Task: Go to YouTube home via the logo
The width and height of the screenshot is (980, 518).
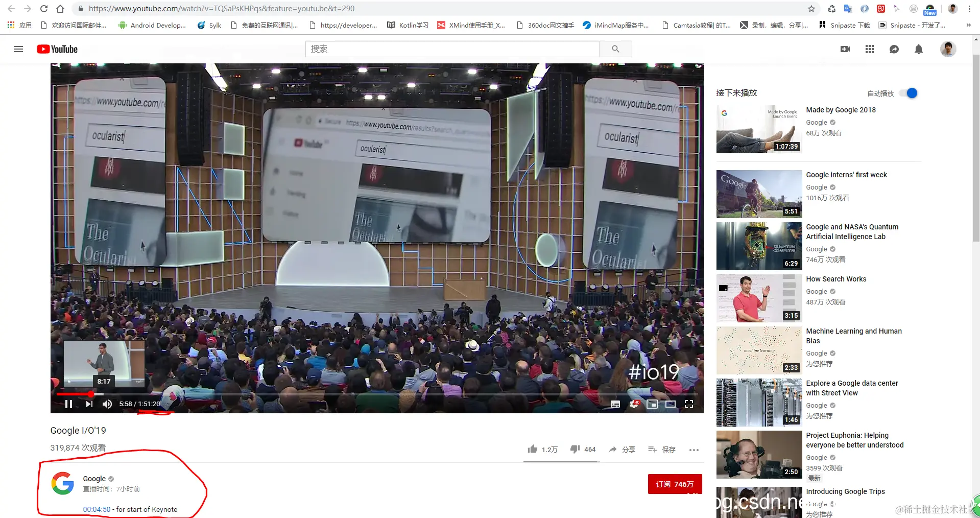Action: point(57,49)
